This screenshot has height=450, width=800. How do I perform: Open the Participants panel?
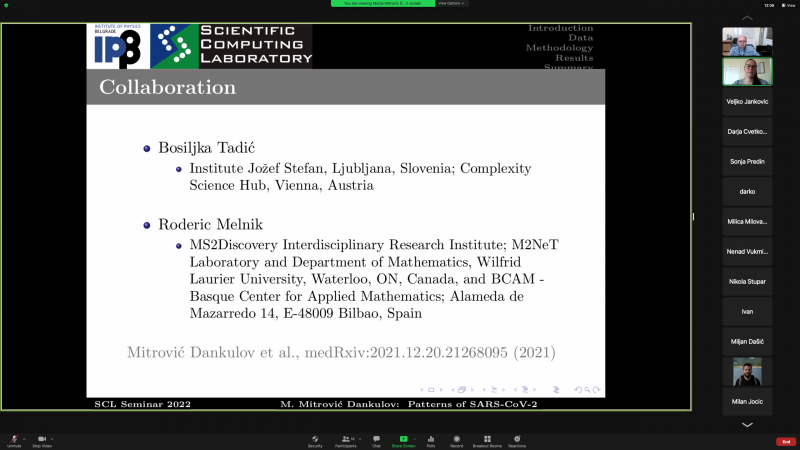pyautogui.click(x=346, y=439)
